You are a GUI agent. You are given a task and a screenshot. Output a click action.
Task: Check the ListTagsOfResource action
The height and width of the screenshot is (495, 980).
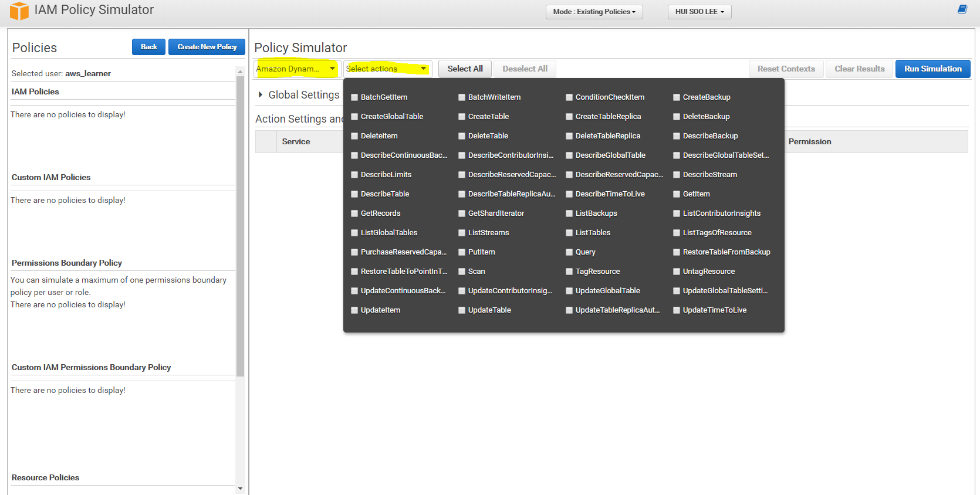point(677,233)
